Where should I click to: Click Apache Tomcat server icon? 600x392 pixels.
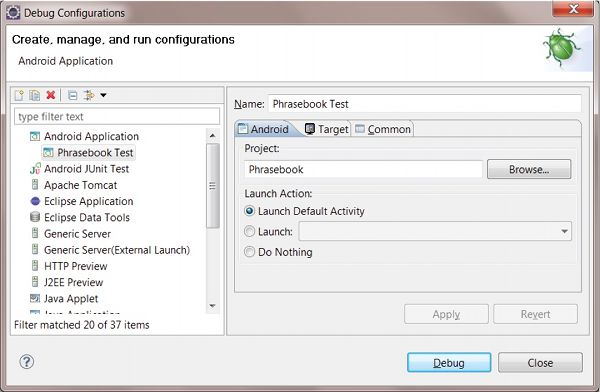(35, 185)
